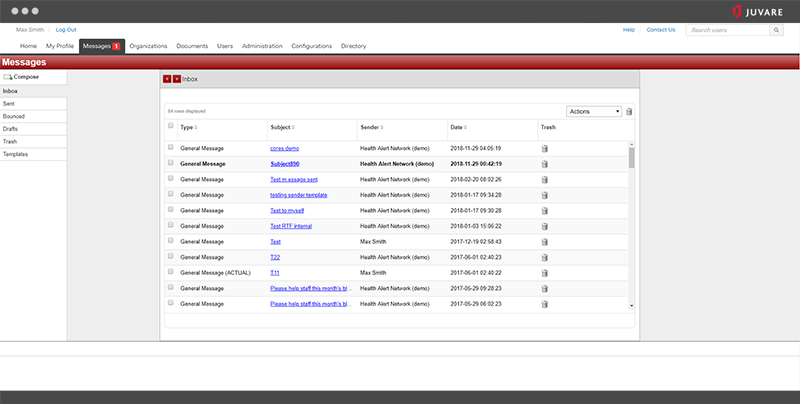Click the bulk trash icon beside Actions

pyautogui.click(x=629, y=112)
